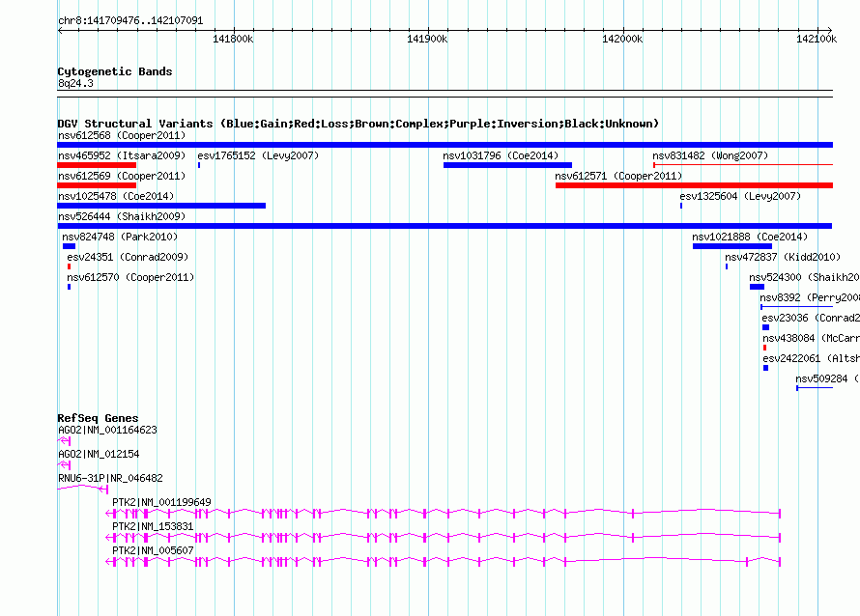Image resolution: width=860 pixels, height=616 pixels.
Task: Click the nsv612568 (Cooper2011) variant label
Action: click(122, 135)
